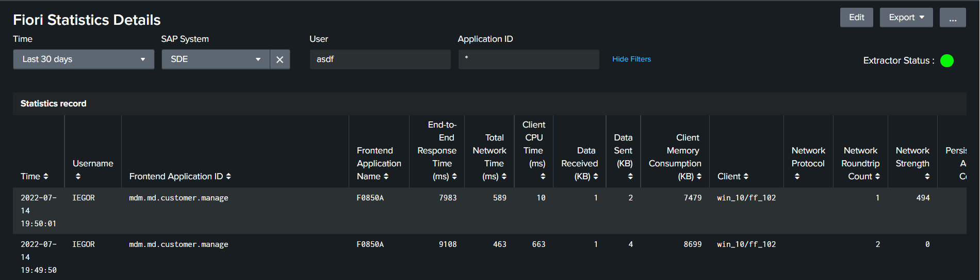Sort by Client Memory Consumption column
This screenshot has width=980, height=280.
click(x=699, y=177)
